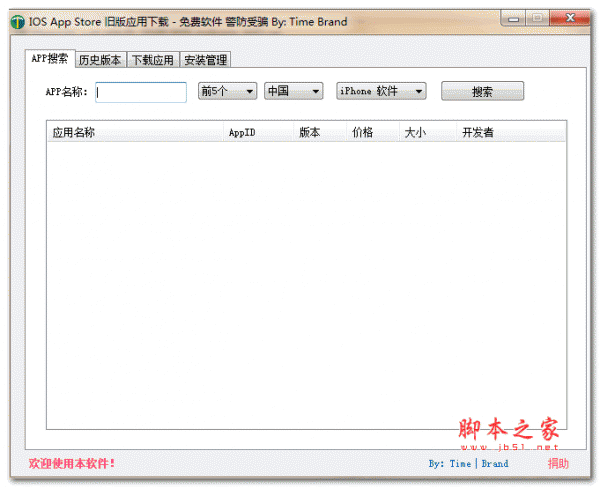Click the 捐助 donate link
600x488 pixels.
pyautogui.click(x=558, y=464)
